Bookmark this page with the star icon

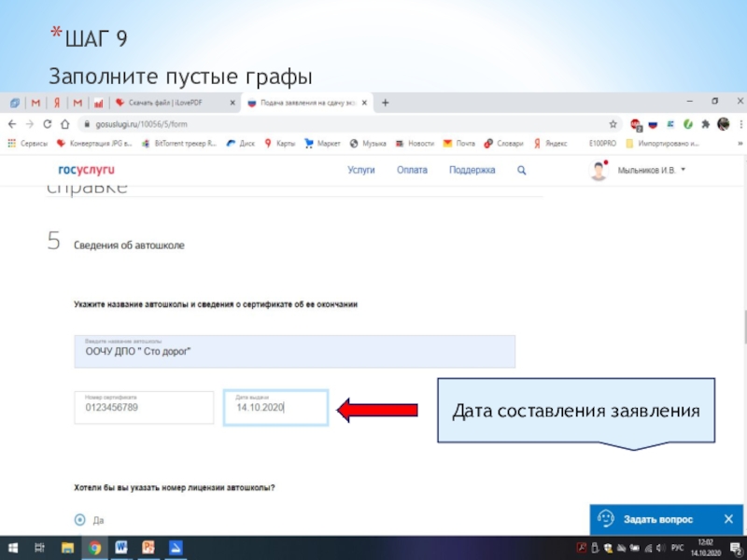point(613,123)
